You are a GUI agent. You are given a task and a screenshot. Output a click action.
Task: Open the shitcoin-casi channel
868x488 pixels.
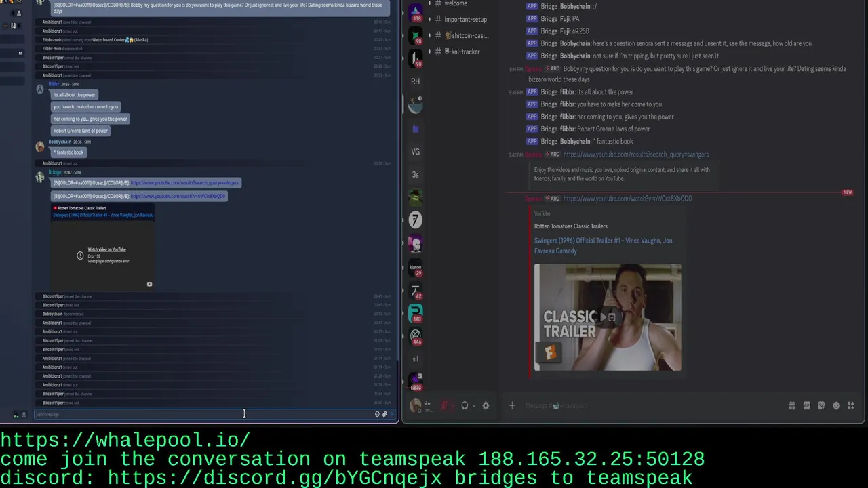467,35
